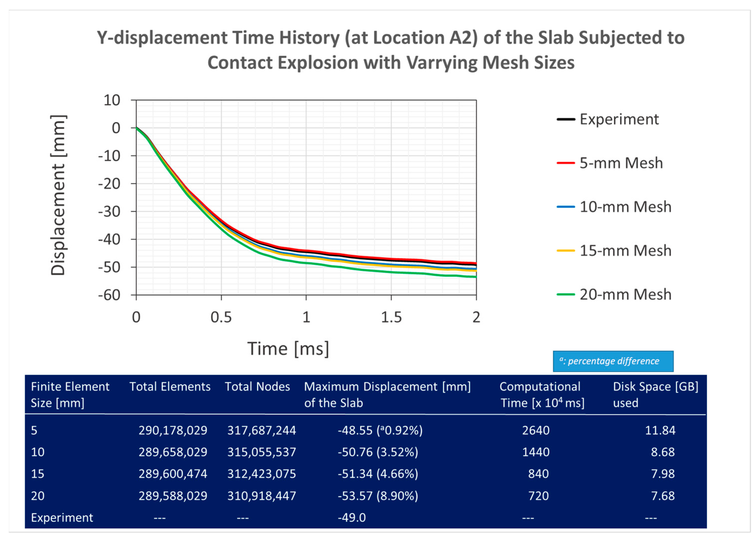Click the Maximum Displacement column header
This screenshot has height=540, width=756.
(x=387, y=394)
